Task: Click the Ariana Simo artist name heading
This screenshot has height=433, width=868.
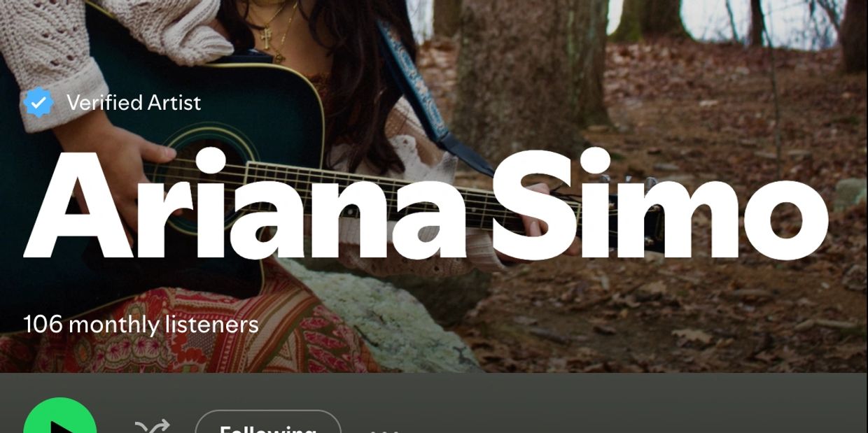Action: (x=426, y=205)
